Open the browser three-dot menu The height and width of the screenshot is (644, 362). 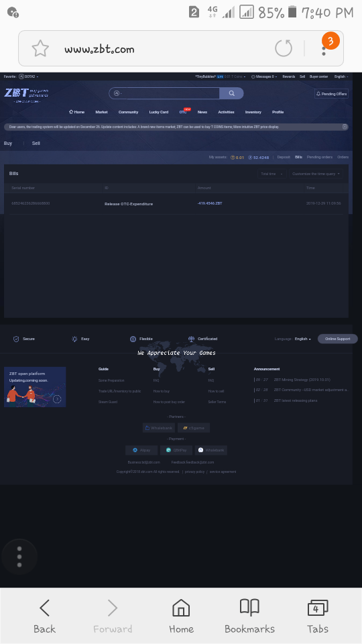pyautogui.click(x=324, y=50)
